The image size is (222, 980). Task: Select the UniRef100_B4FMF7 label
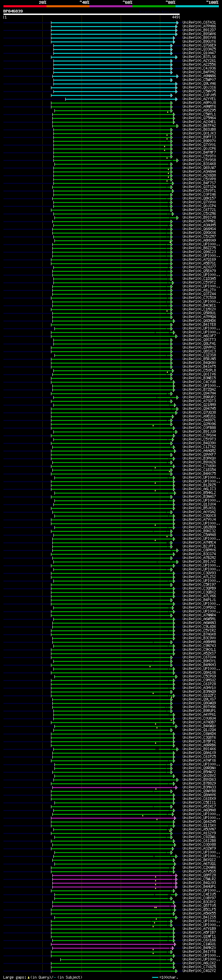(199, 153)
